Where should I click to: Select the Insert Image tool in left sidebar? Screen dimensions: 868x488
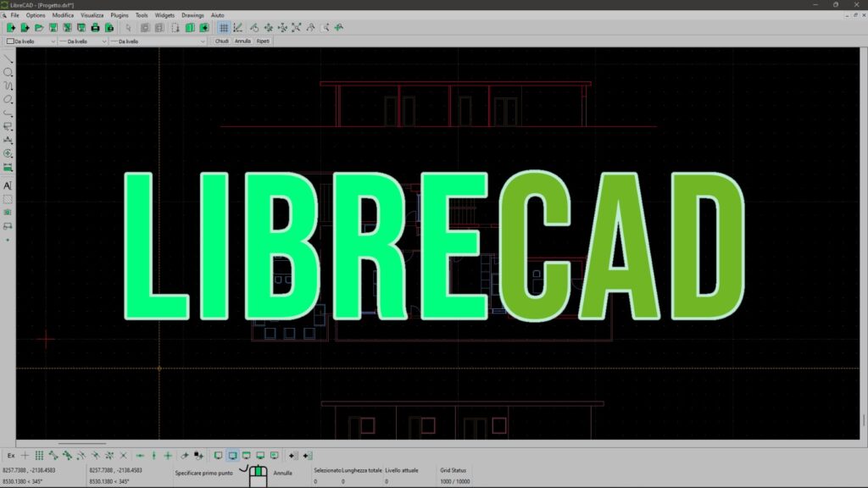point(8,213)
